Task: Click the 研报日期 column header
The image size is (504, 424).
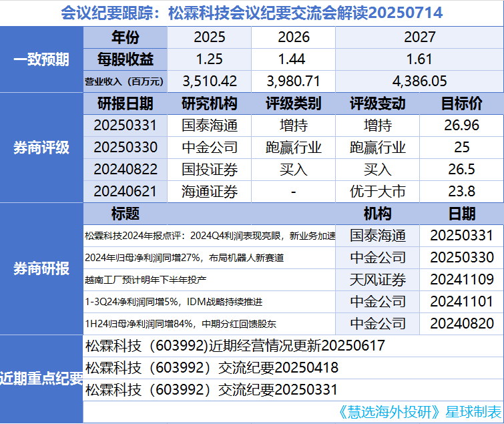Action: [x=125, y=103]
